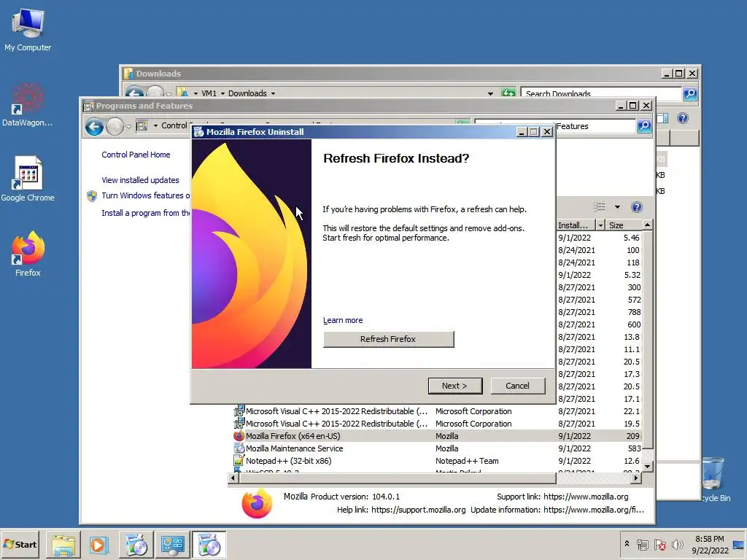Screen dimensions: 747x560
Task: Click the volume speaker tray icon
Action: click(x=677, y=544)
